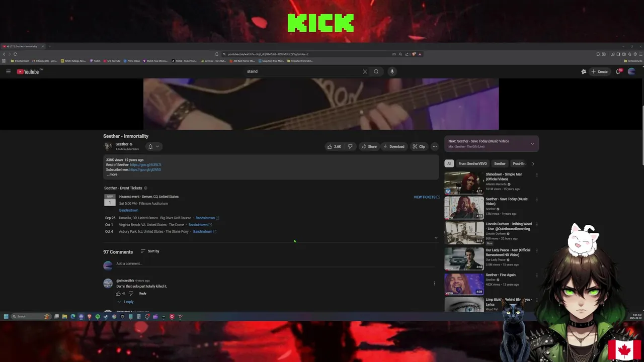The image size is (644, 362).
Task: Open the Sort by comments menu
Action: [x=150, y=251]
